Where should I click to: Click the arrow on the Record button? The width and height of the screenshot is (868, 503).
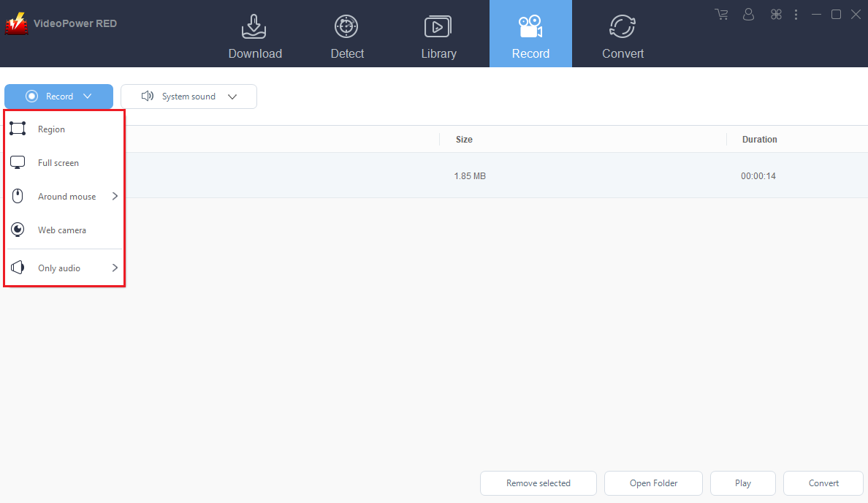coord(88,97)
